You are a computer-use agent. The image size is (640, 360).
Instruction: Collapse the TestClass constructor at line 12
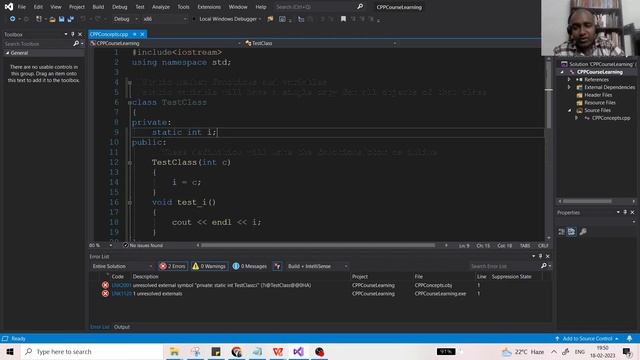click(129, 162)
